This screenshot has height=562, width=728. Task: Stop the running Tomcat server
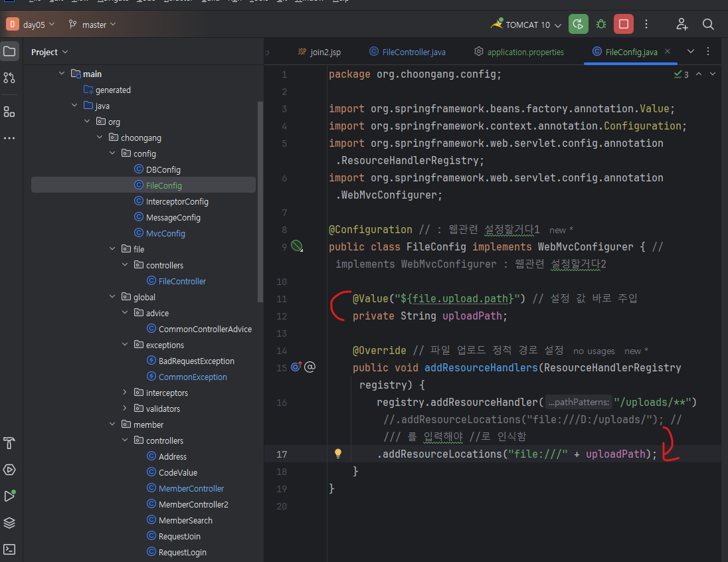point(623,25)
